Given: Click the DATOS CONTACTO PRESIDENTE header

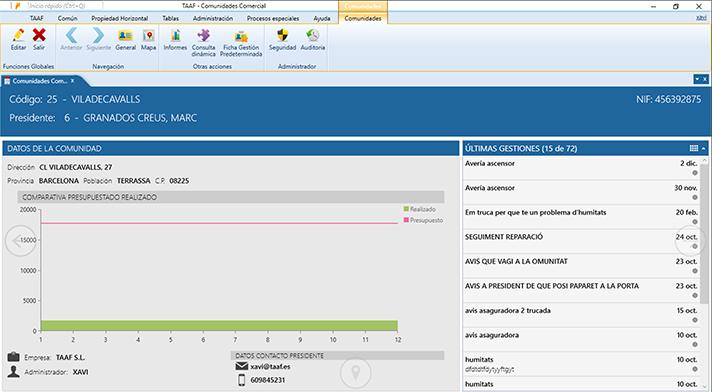Looking at the screenshot, I should (337, 356).
